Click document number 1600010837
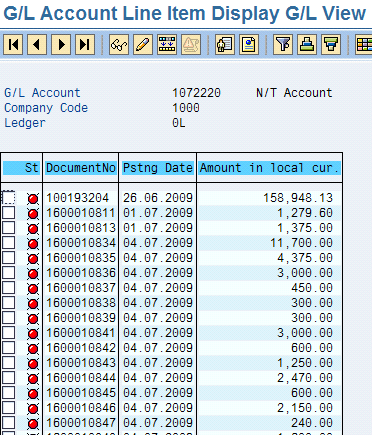372x435 pixels. point(81,288)
